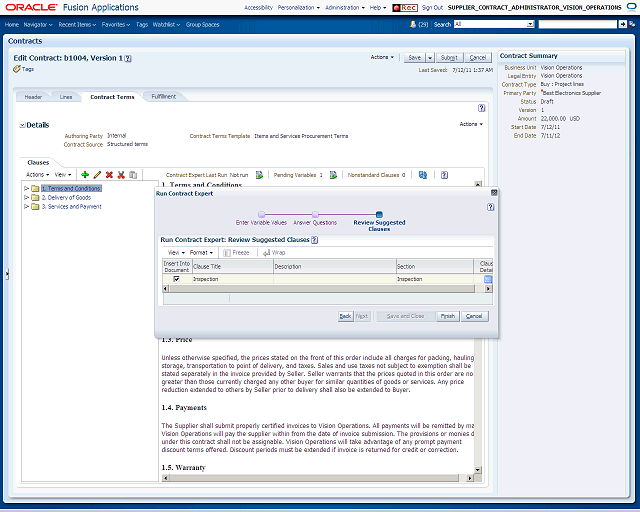Paste the clause with the clipboard icon
Screen dimensions: 640x512
(133, 175)
